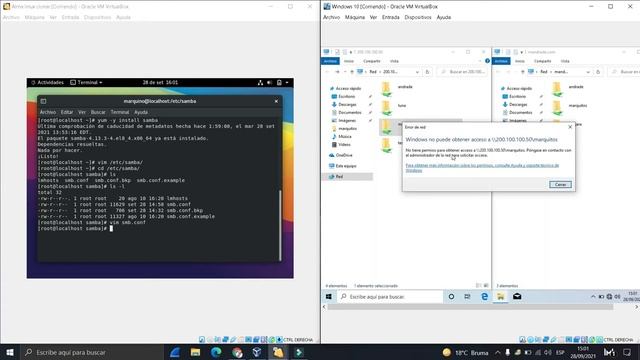Open Dispositivos menu in Windows 10 VirtualBox window
The width and height of the screenshot is (640, 360).
coord(418,17)
